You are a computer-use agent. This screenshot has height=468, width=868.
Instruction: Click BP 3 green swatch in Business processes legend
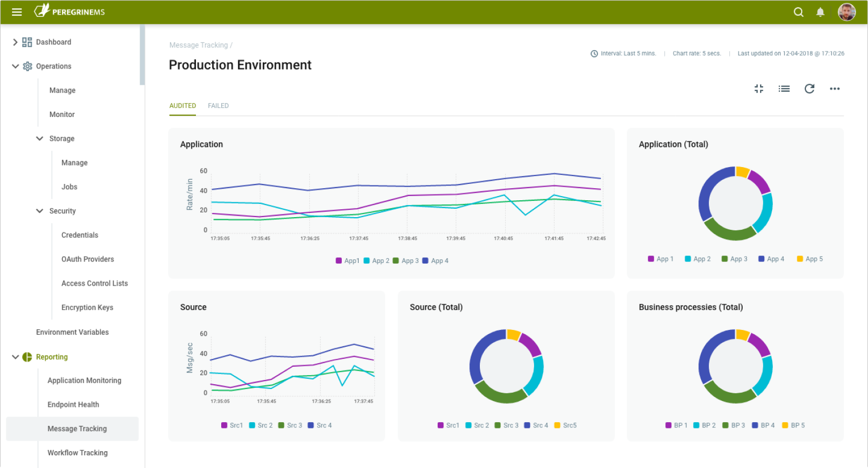(725, 425)
